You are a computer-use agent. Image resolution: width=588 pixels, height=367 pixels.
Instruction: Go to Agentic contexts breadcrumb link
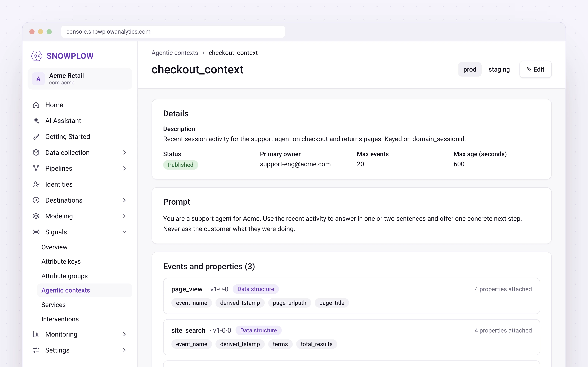175,53
